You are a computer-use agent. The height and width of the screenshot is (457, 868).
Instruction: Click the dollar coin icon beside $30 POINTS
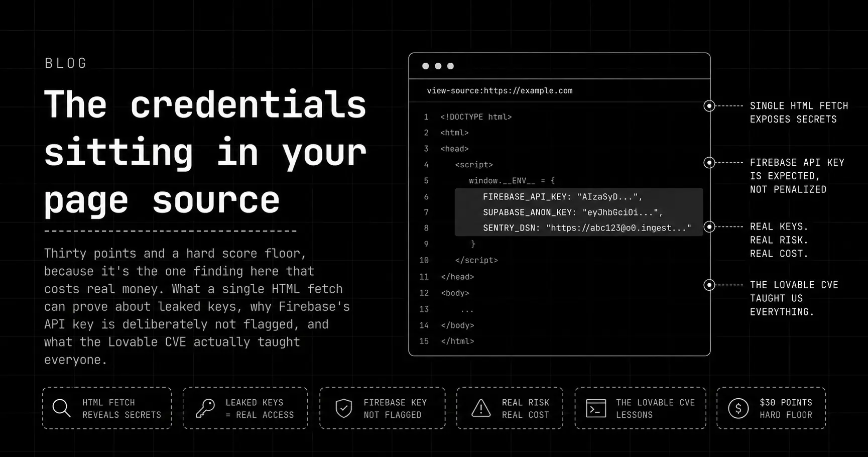738,408
